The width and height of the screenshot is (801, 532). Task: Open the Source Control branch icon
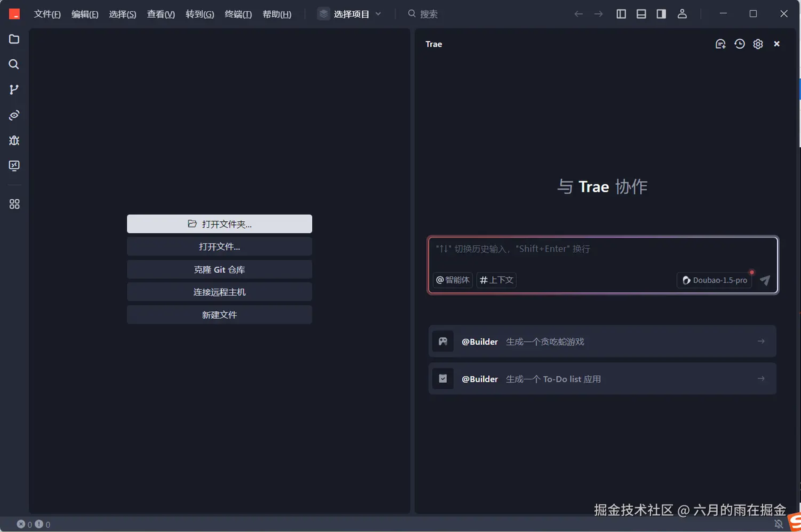(x=14, y=90)
